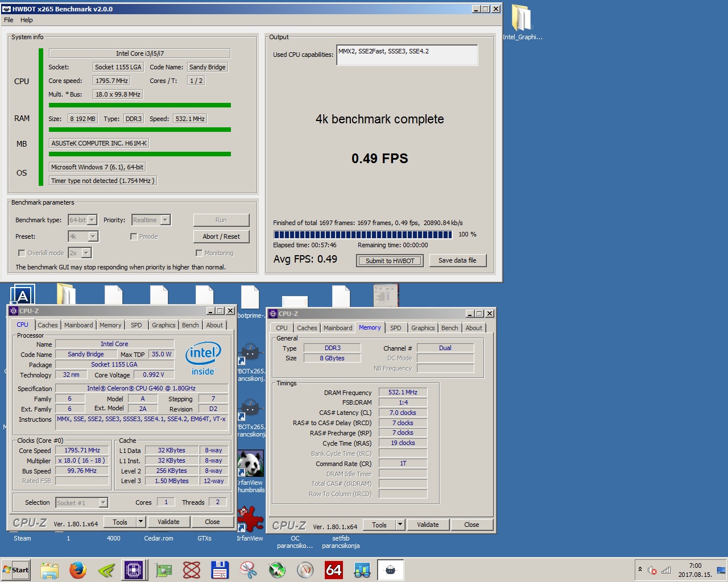Click the DRAM Frequency value 532.1 MHz

pyautogui.click(x=403, y=392)
